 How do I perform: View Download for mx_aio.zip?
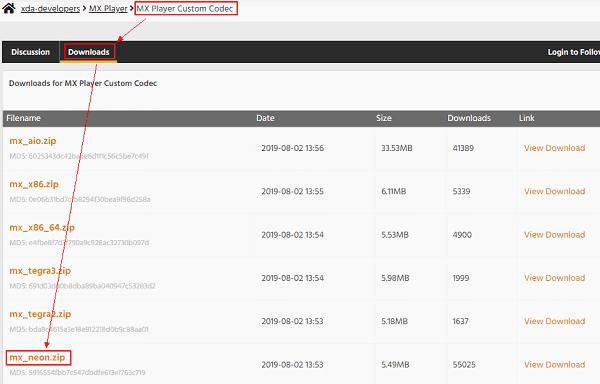point(554,148)
